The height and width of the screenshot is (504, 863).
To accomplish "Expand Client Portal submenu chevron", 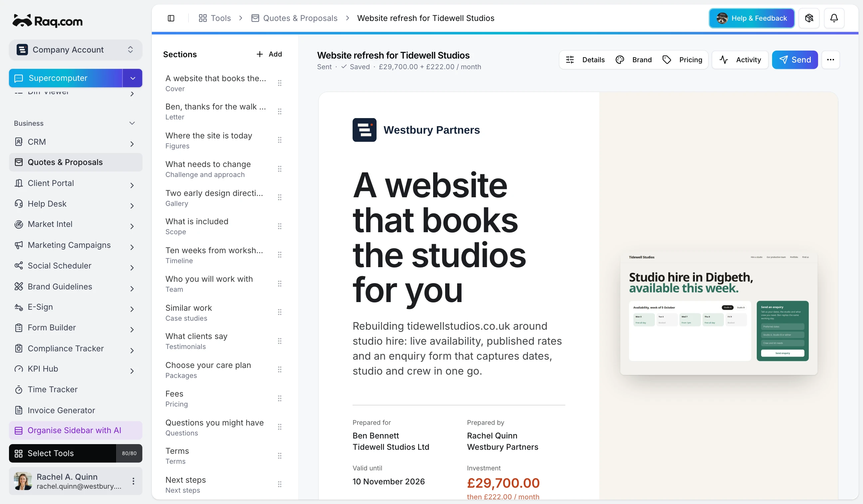I will coord(132,185).
